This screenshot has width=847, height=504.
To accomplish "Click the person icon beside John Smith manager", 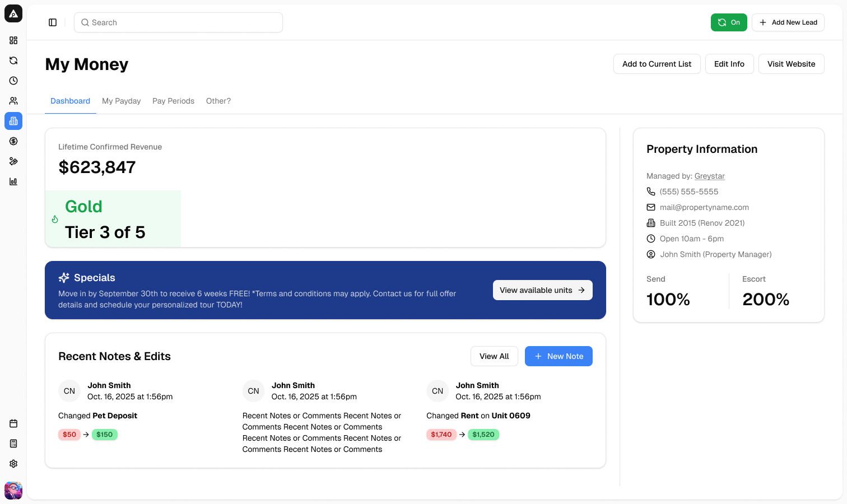I will (651, 254).
